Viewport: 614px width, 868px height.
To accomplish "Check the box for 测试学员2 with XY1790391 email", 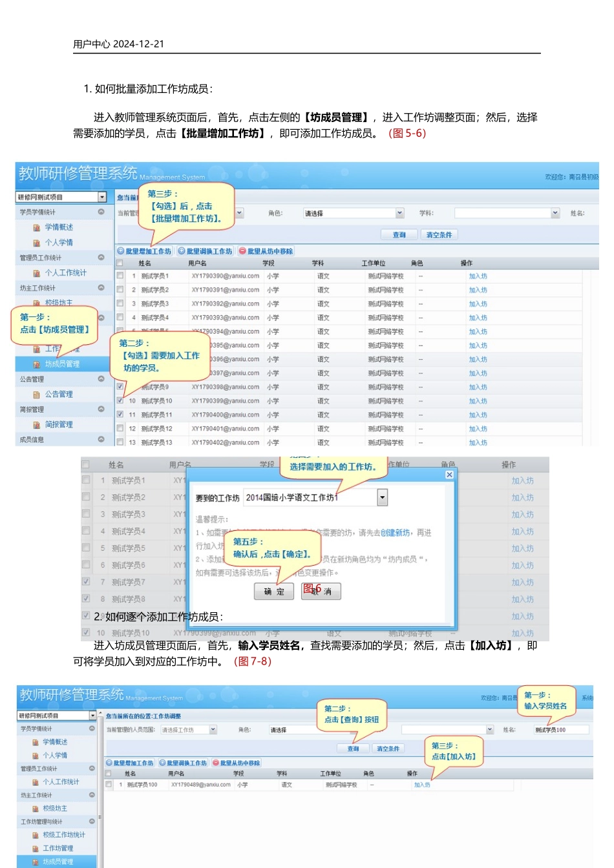I will click(120, 289).
